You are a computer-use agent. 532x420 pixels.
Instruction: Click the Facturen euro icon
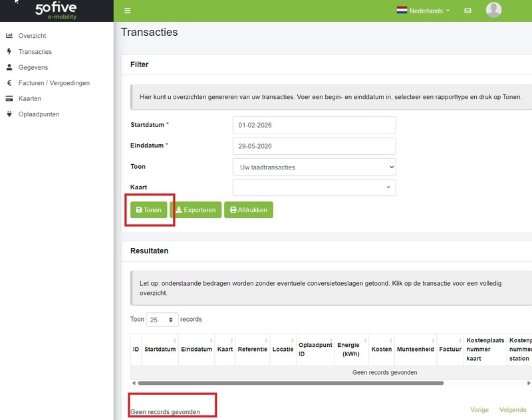[9, 82]
